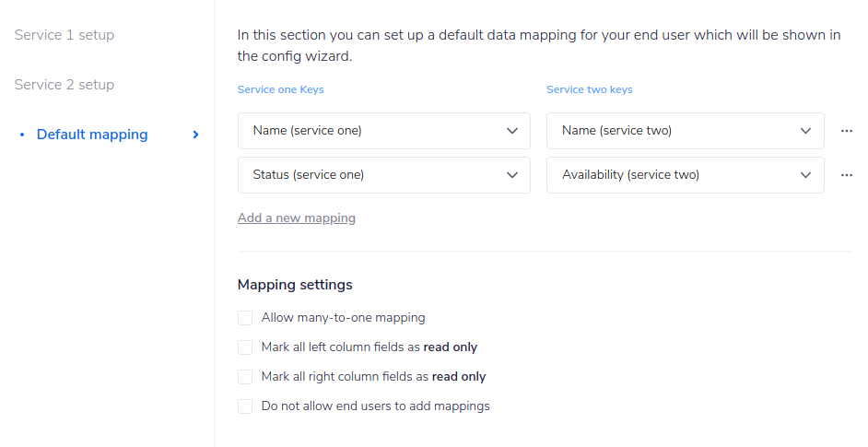Viewport: 868px width, 447px height.
Task: Click the down arrow in Status (service one)
Action: coord(512,175)
